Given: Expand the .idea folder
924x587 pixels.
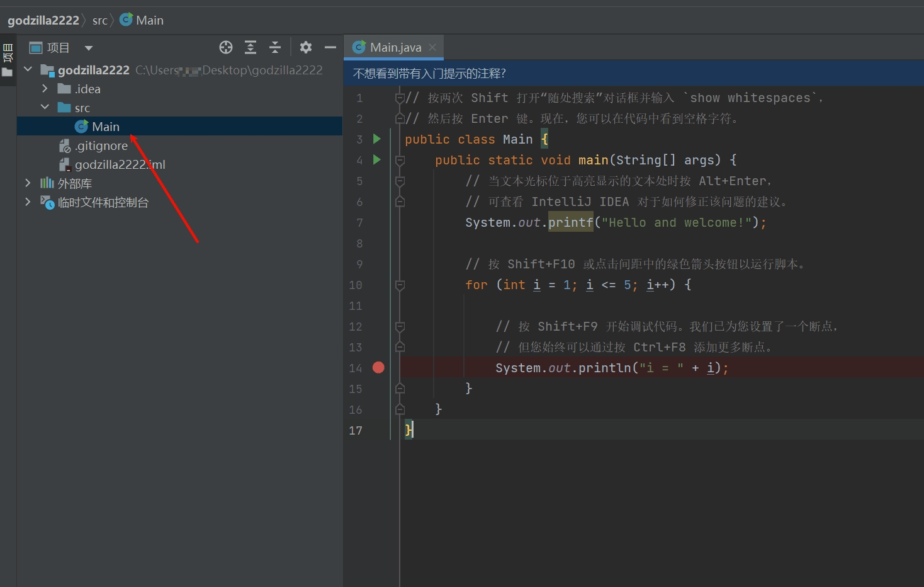Looking at the screenshot, I should [x=45, y=89].
